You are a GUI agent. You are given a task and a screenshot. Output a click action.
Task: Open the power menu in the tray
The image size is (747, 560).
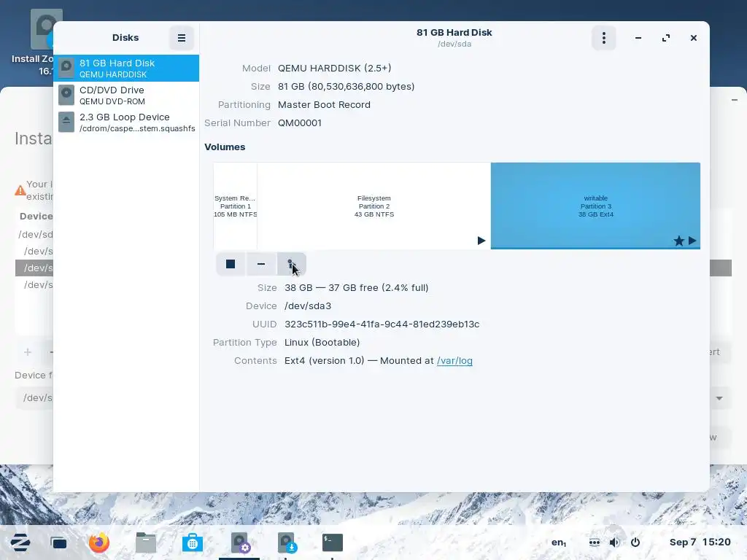coord(635,542)
